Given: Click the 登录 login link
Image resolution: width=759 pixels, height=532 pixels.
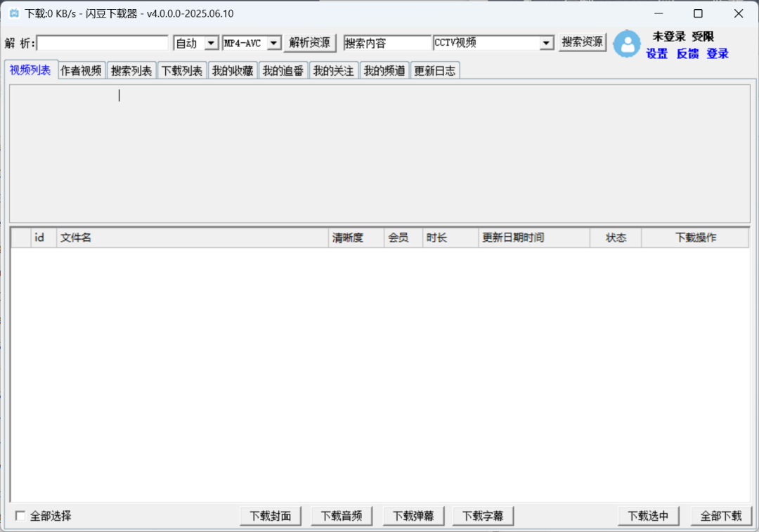Looking at the screenshot, I should 718,53.
